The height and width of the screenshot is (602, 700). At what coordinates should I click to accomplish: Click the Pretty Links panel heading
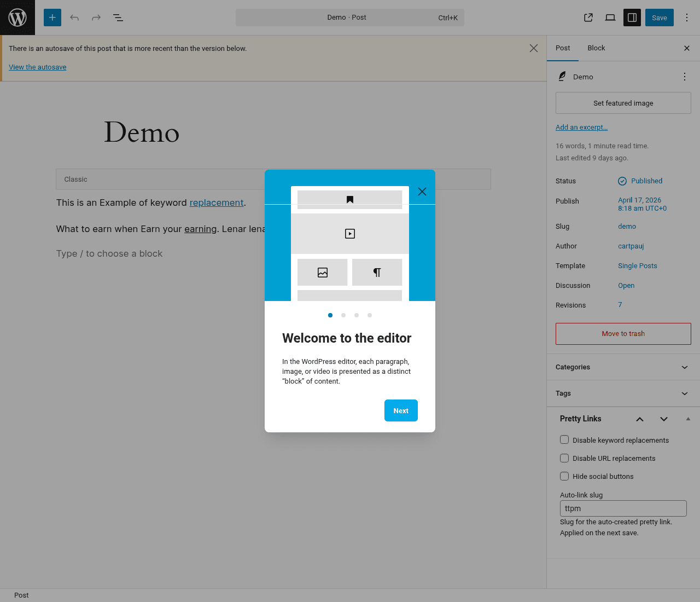coord(581,419)
